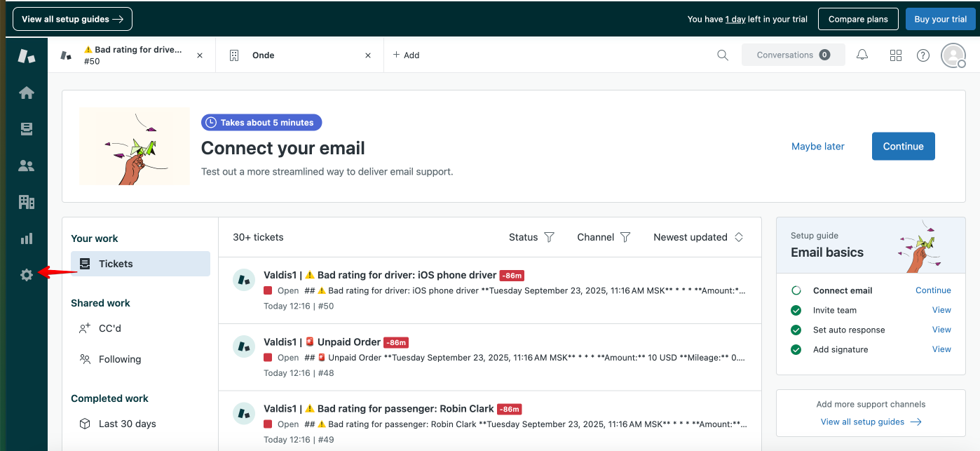Open the Unpaid Order ticket #48
Image resolution: width=980 pixels, height=451 pixels.
pyautogui.click(x=348, y=342)
